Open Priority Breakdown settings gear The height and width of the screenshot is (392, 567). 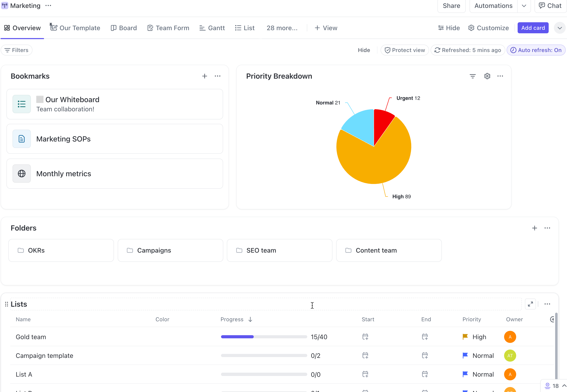click(487, 76)
